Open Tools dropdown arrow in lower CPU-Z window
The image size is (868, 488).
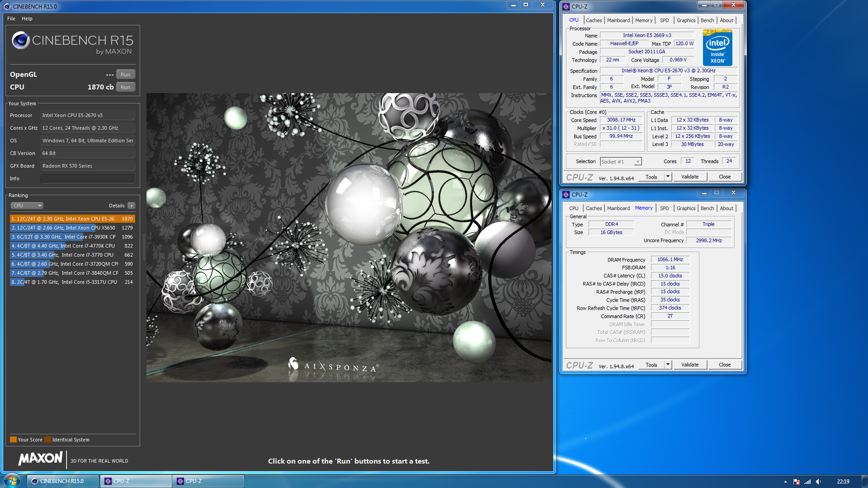coord(668,365)
